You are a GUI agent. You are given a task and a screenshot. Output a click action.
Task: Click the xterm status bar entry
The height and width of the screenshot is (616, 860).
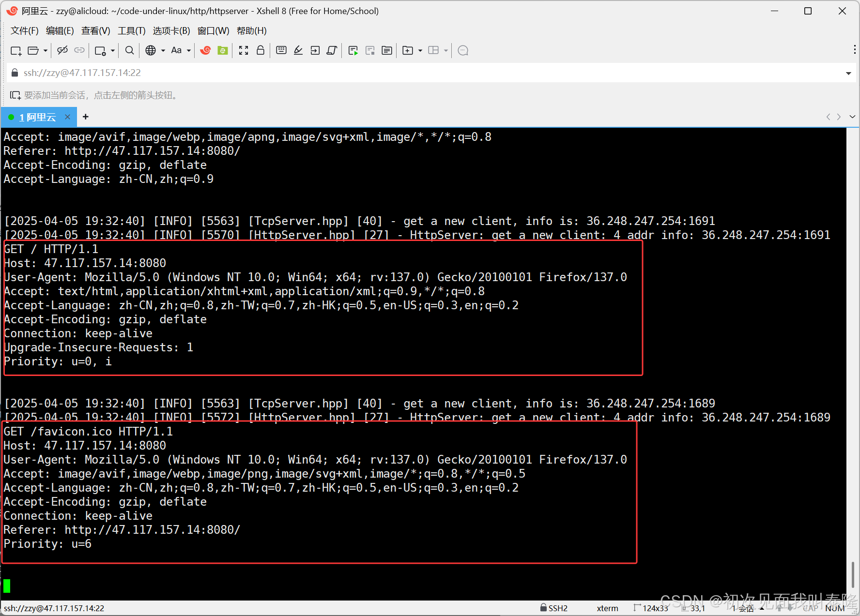607,608
